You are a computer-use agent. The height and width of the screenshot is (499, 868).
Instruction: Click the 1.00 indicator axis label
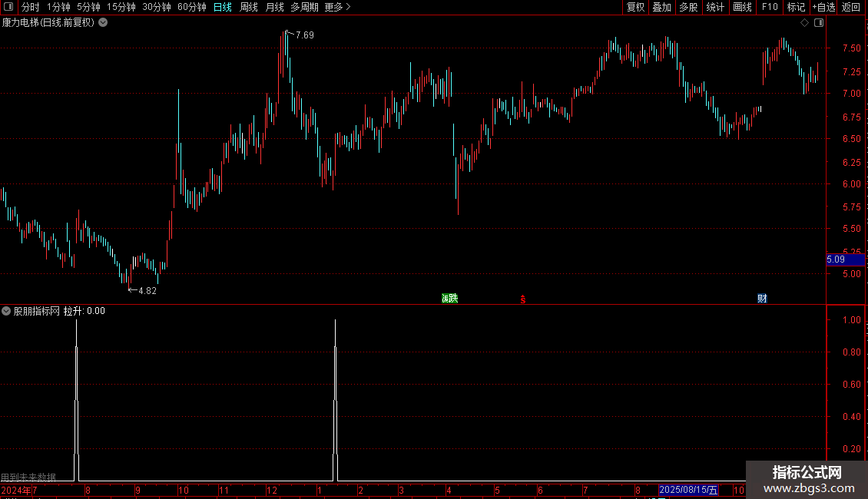click(x=851, y=320)
